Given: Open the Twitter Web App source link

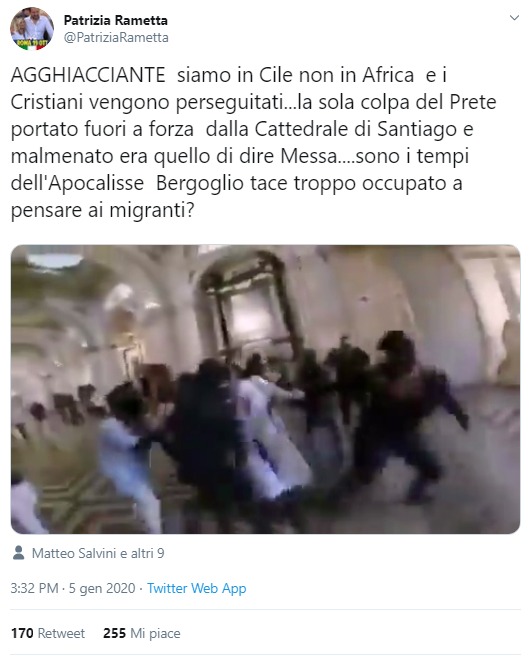Looking at the screenshot, I should [x=197, y=588].
